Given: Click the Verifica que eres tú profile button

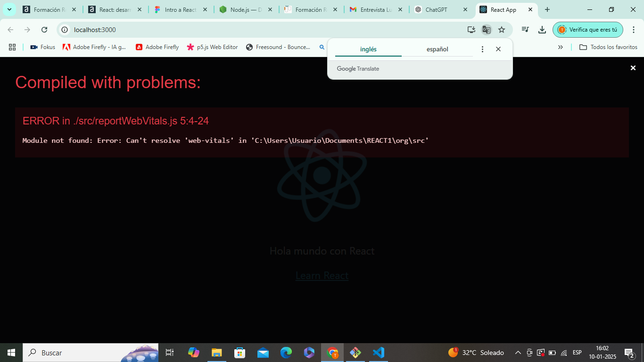Looking at the screenshot, I should [588, 30].
